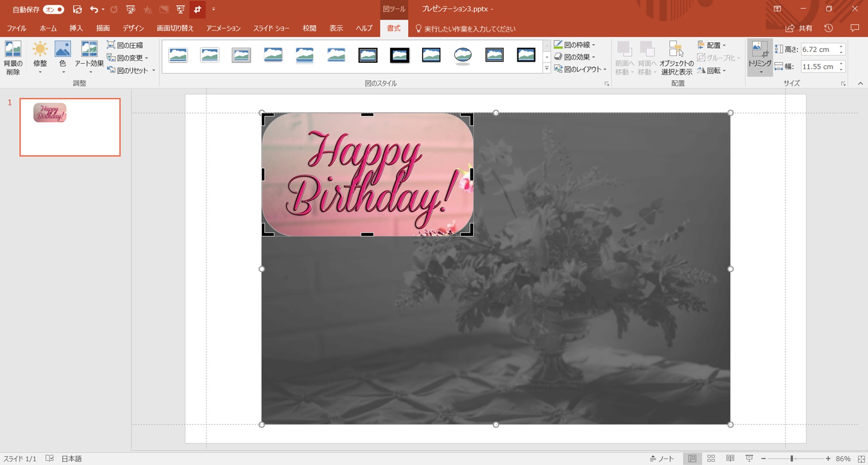Switch to slide sorter view icon
Image resolution: width=868 pixels, height=465 pixels.
(x=711, y=458)
